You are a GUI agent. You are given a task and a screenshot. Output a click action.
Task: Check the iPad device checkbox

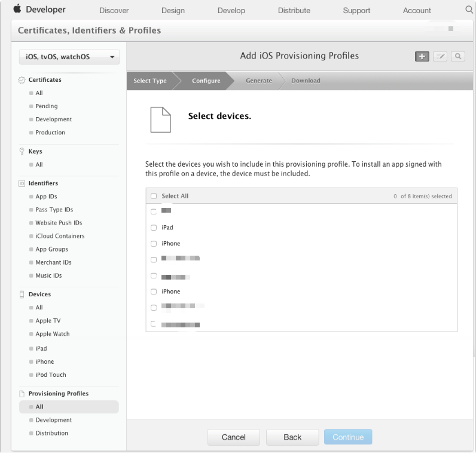tap(154, 228)
